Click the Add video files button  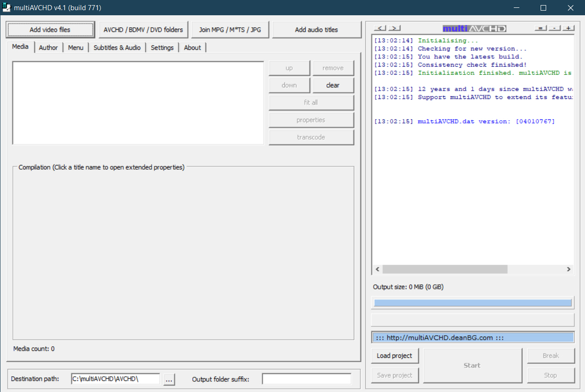(x=50, y=30)
